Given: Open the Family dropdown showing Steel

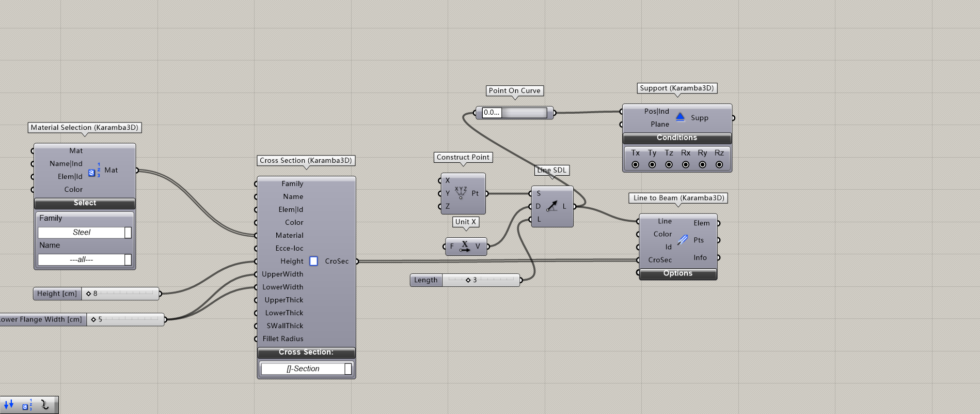Looking at the screenshot, I should point(128,233).
